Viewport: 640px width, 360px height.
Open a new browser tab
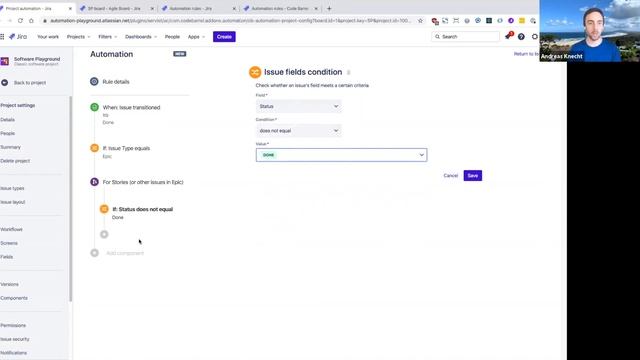[329, 8]
